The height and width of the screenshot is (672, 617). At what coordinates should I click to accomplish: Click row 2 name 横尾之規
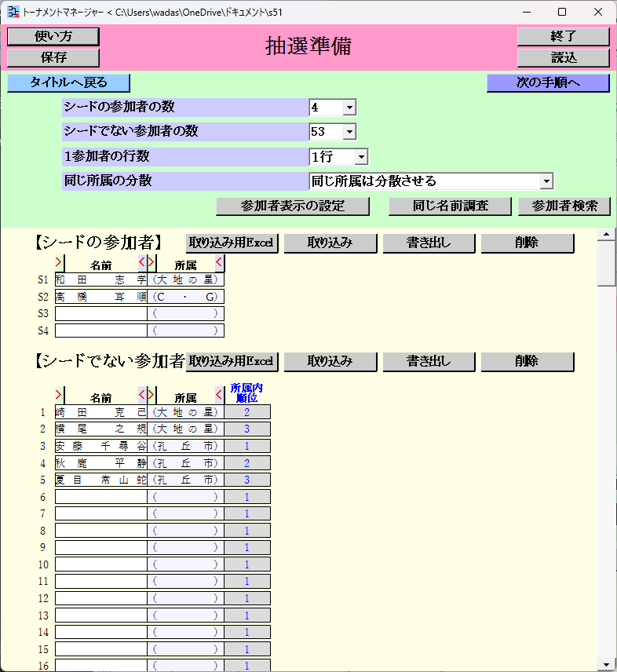pos(101,429)
